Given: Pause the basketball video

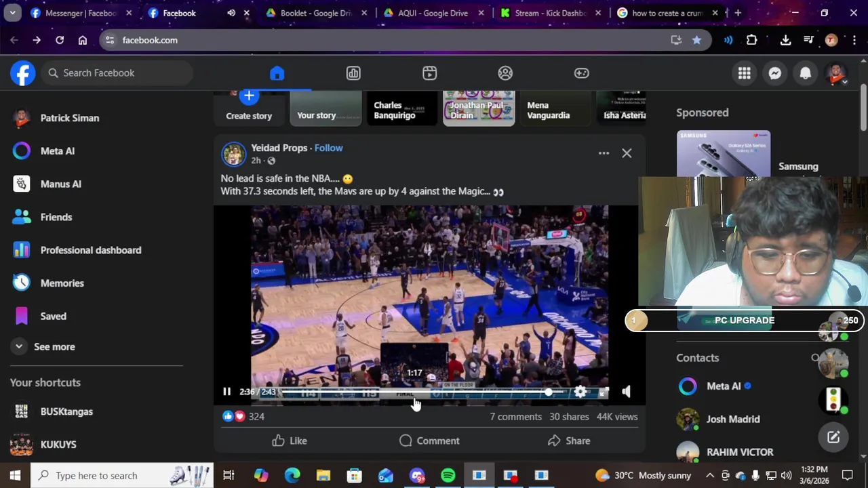Looking at the screenshot, I should click(x=226, y=392).
